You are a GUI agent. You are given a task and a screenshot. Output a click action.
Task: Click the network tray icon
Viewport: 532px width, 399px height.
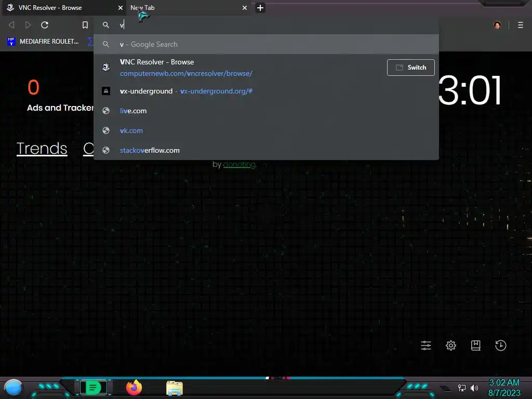(x=462, y=388)
